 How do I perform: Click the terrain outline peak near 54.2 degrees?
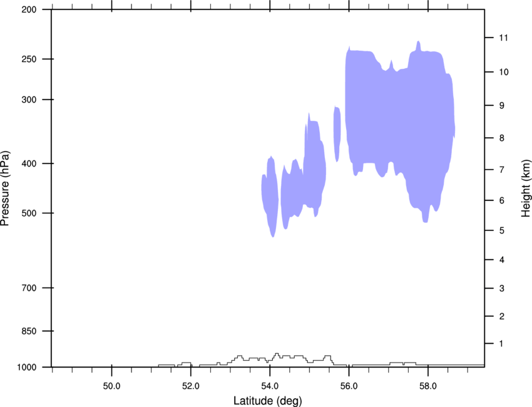click(x=277, y=355)
